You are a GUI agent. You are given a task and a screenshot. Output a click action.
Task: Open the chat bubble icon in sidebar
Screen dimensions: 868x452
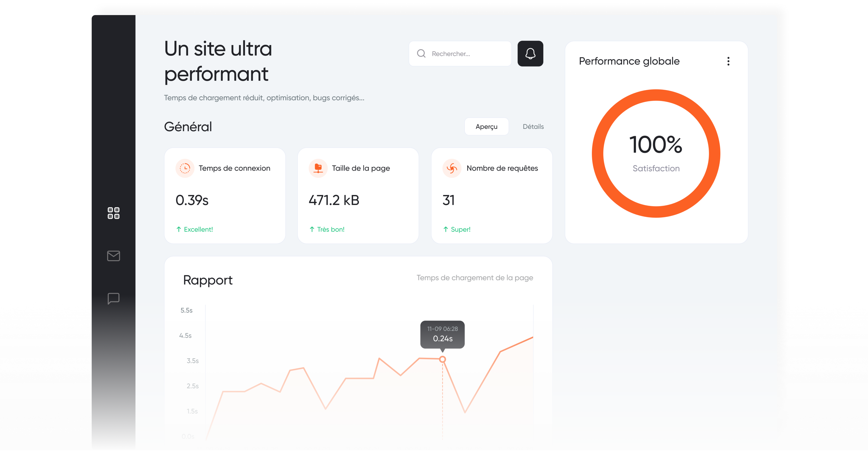click(113, 298)
